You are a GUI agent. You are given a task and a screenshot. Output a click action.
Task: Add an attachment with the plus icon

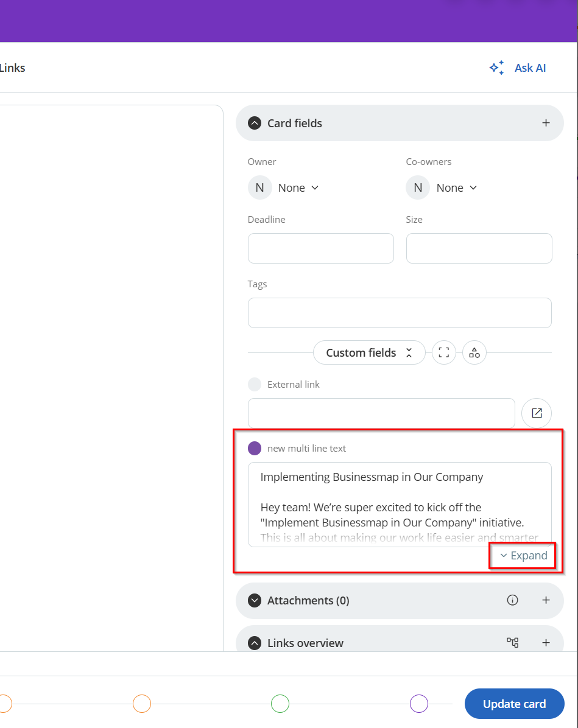[546, 600]
